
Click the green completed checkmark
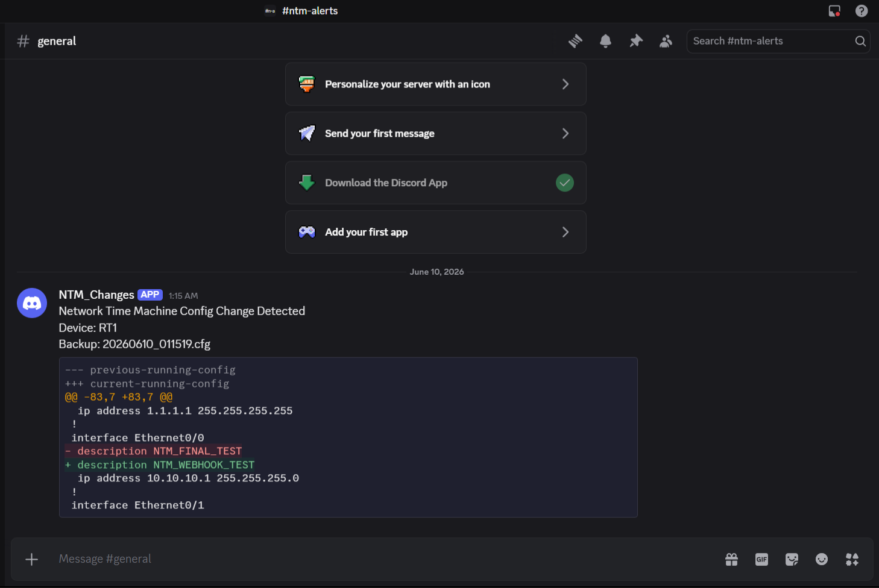[565, 183]
